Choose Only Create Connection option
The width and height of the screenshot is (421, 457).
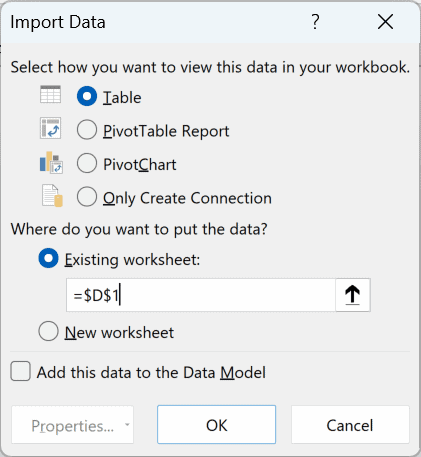tap(87, 197)
